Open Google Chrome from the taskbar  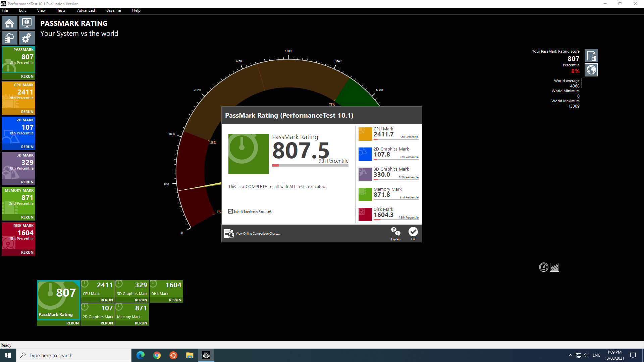pos(157,355)
